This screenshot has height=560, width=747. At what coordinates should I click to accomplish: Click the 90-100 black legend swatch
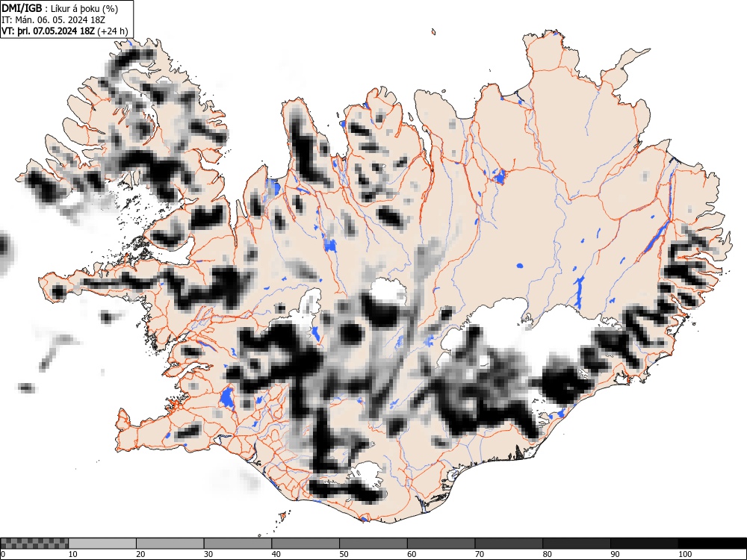(644, 544)
